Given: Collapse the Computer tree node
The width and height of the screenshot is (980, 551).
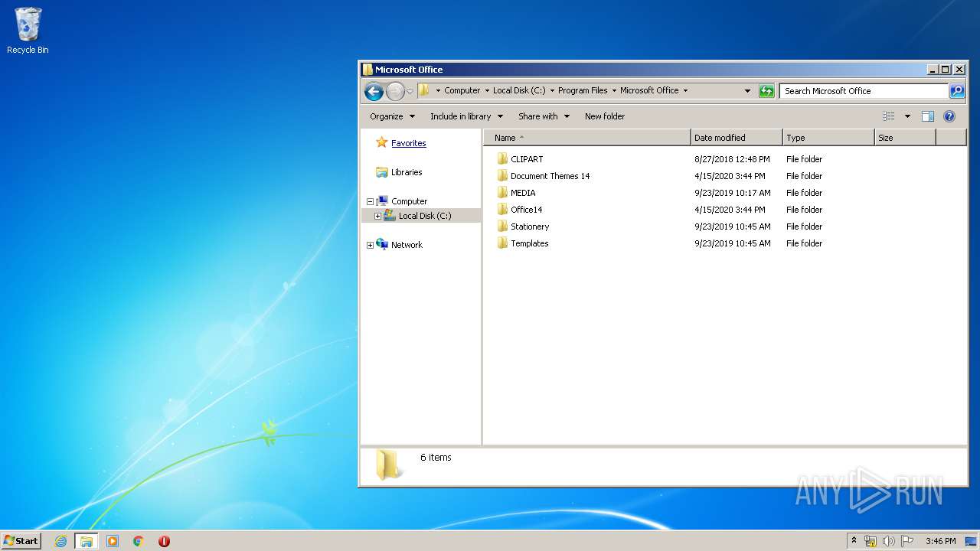Looking at the screenshot, I should coord(370,202).
